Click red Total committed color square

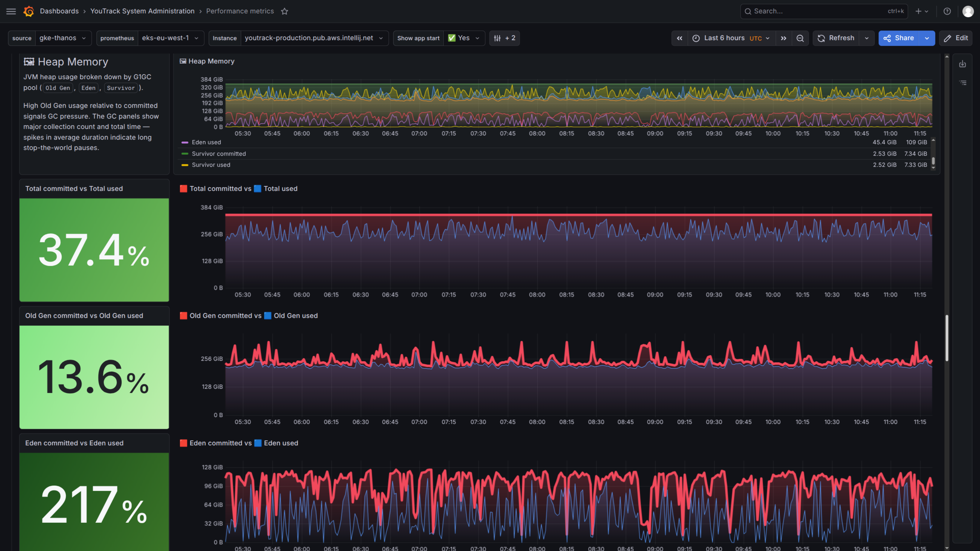(x=183, y=189)
